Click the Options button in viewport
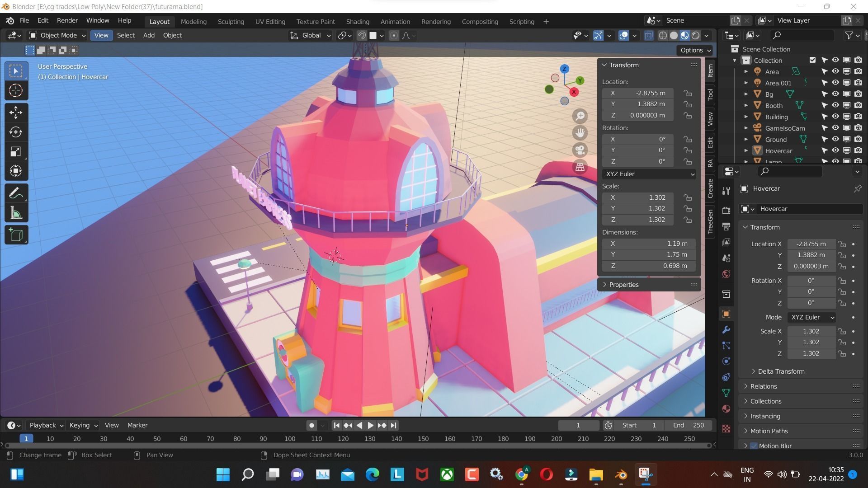 tap(695, 50)
